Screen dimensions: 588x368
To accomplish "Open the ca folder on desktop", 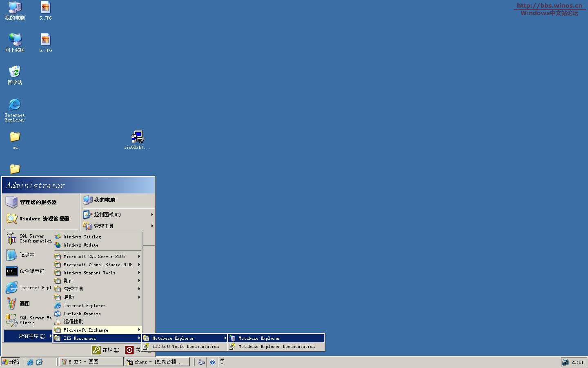I will (15, 140).
